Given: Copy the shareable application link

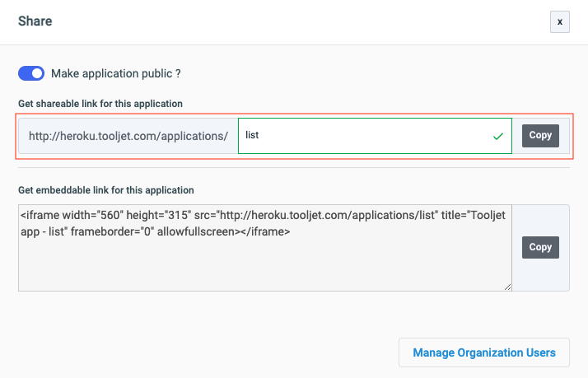Looking at the screenshot, I should [540, 136].
